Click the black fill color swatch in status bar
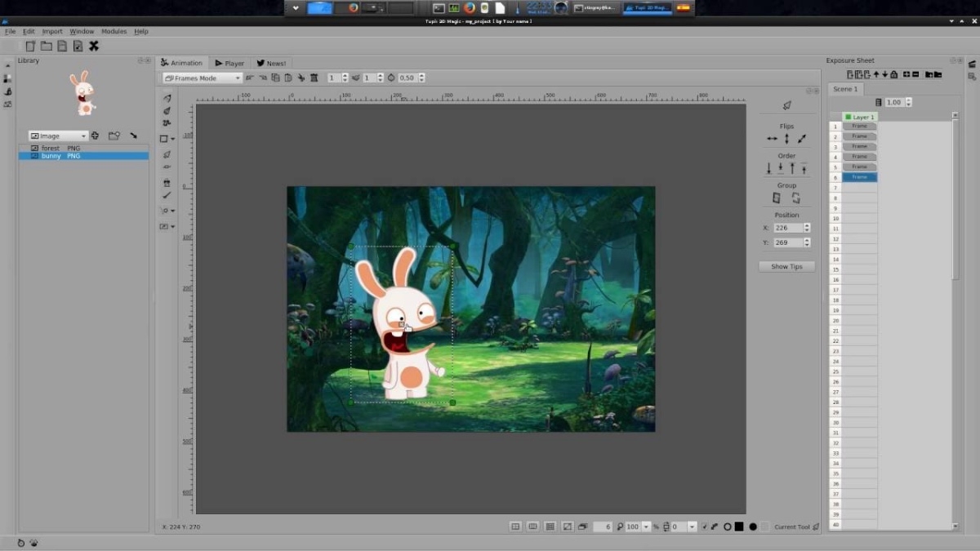This screenshot has height=551, width=980. pos(739,527)
